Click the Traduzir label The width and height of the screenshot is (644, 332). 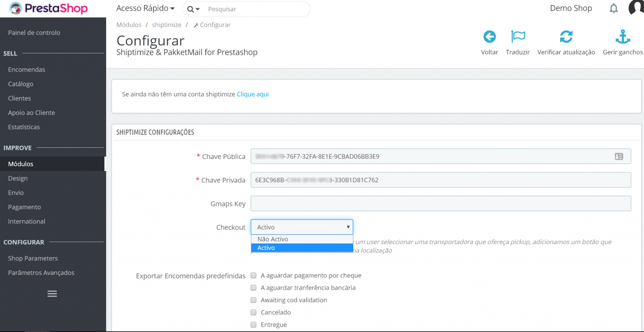point(518,52)
